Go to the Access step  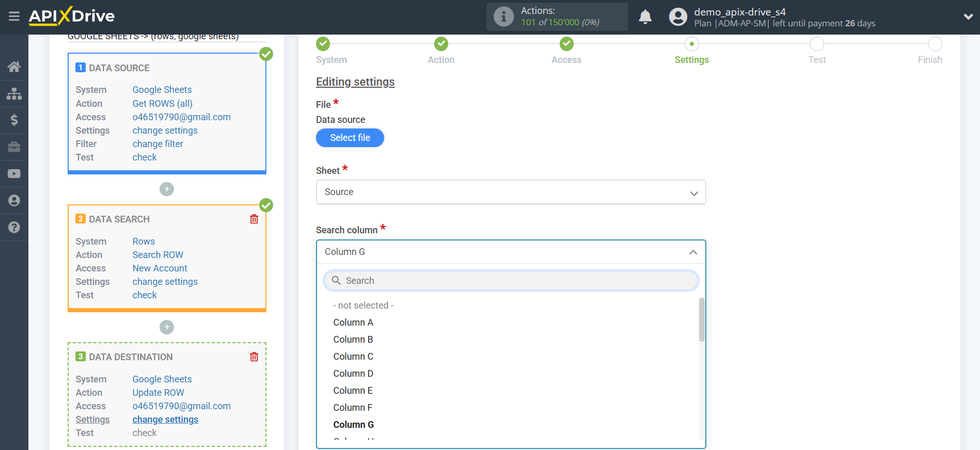[566, 44]
